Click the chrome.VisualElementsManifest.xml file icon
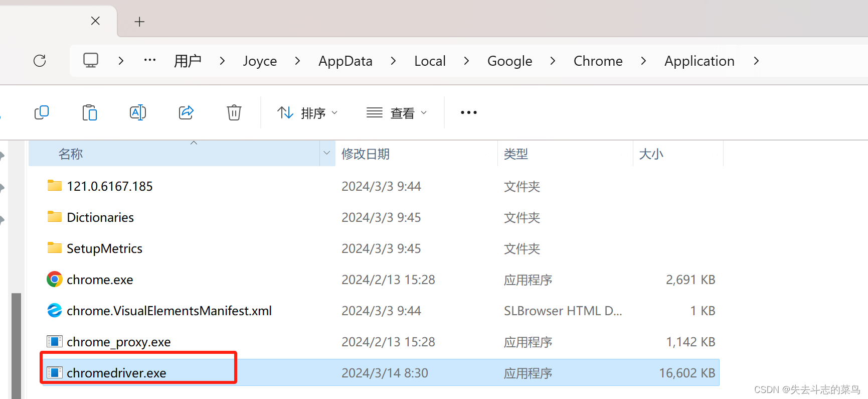 (x=54, y=310)
